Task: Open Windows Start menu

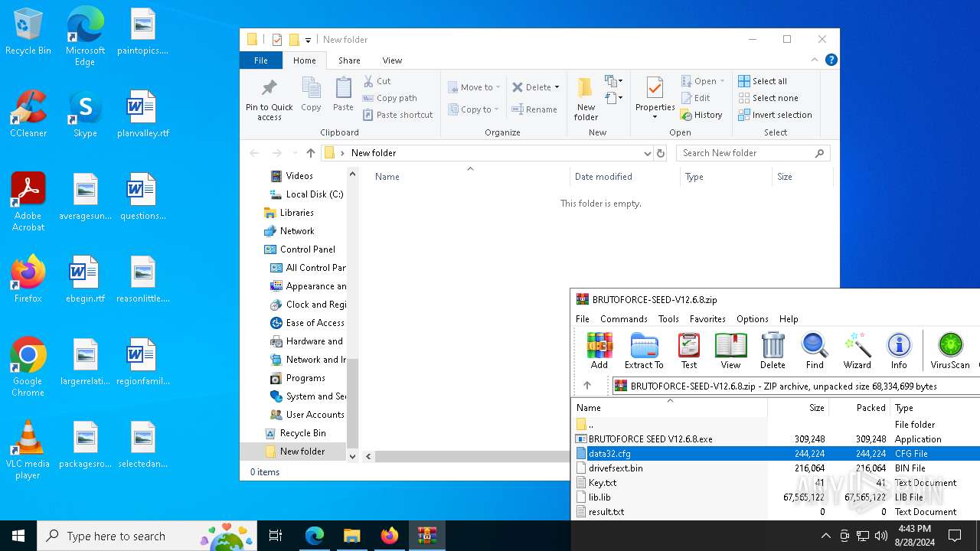Action: tap(18, 536)
